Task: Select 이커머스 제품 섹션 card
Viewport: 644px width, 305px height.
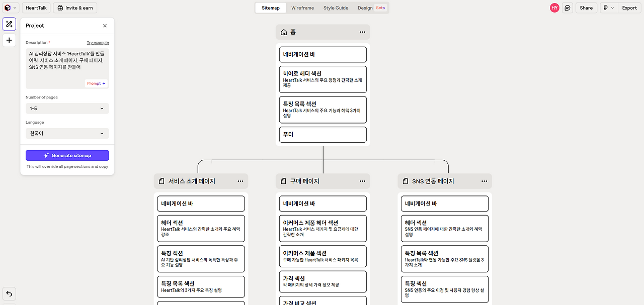Action: [x=323, y=256]
